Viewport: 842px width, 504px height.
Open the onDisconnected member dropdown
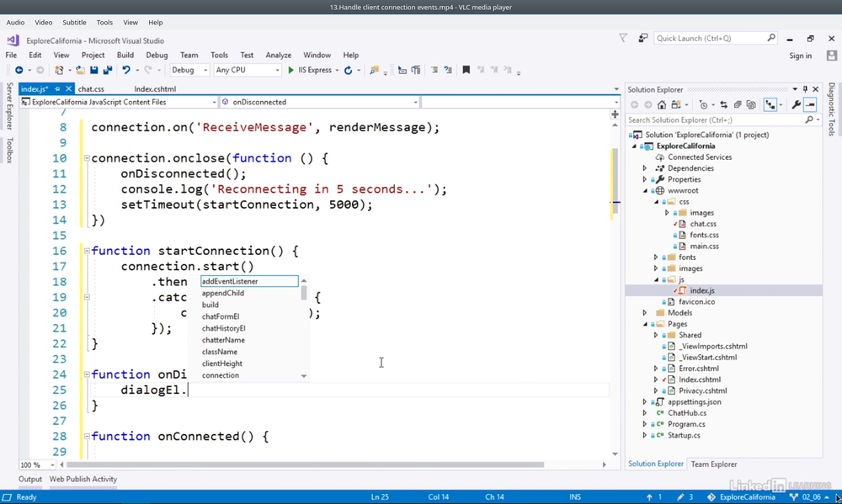tap(319, 102)
